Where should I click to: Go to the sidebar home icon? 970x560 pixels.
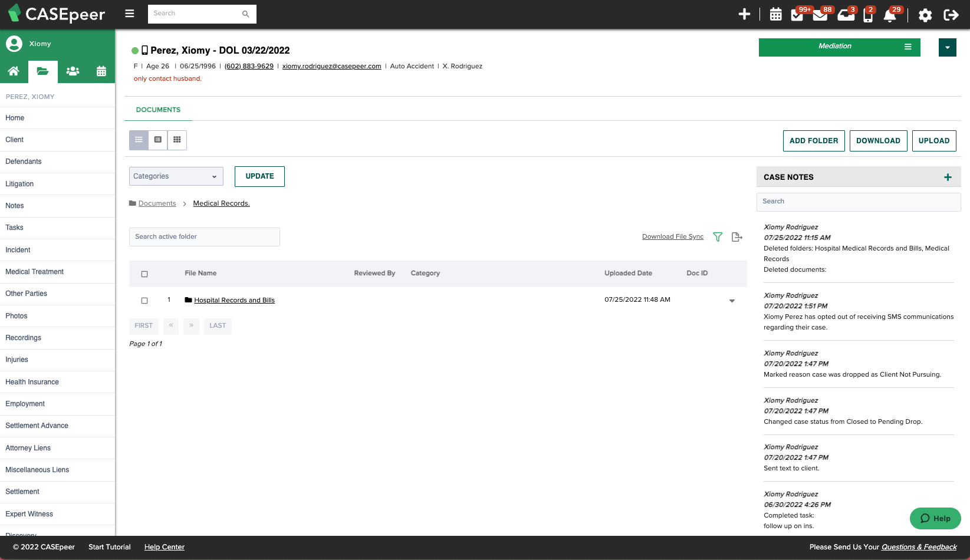pos(14,71)
